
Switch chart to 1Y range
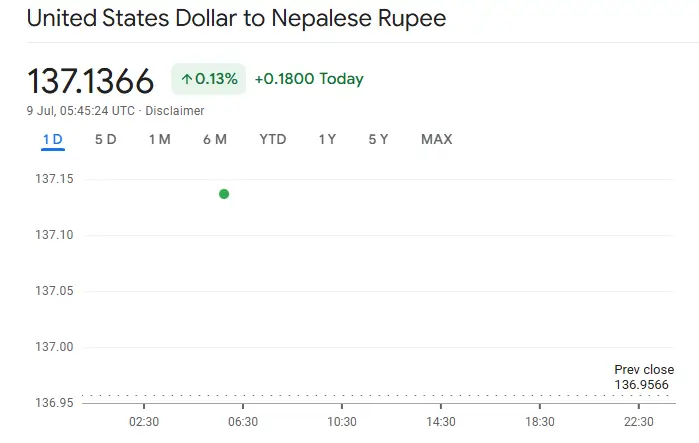(x=327, y=139)
